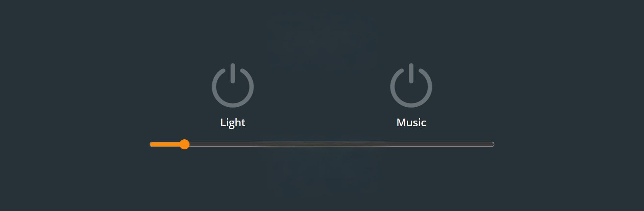Click the vertical bar of the Light power icon
The height and width of the screenshot is (211, 644).
(x=233, y=73)
